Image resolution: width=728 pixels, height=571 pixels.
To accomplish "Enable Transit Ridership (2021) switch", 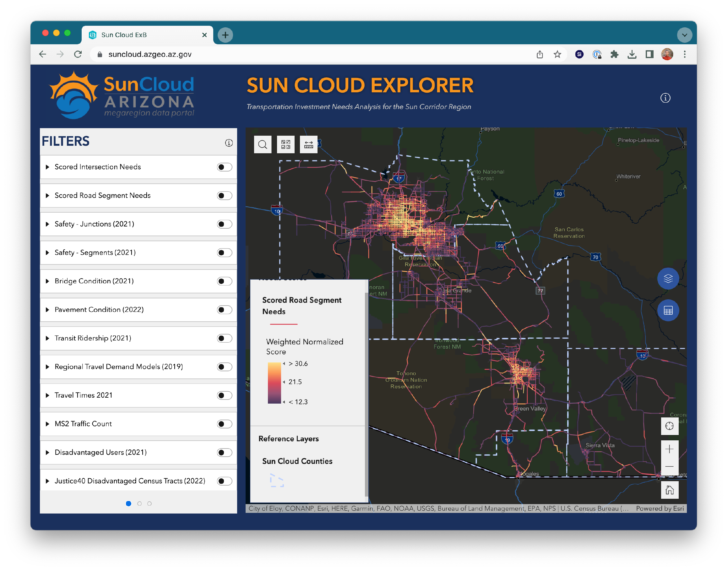I will click(224, 338).
